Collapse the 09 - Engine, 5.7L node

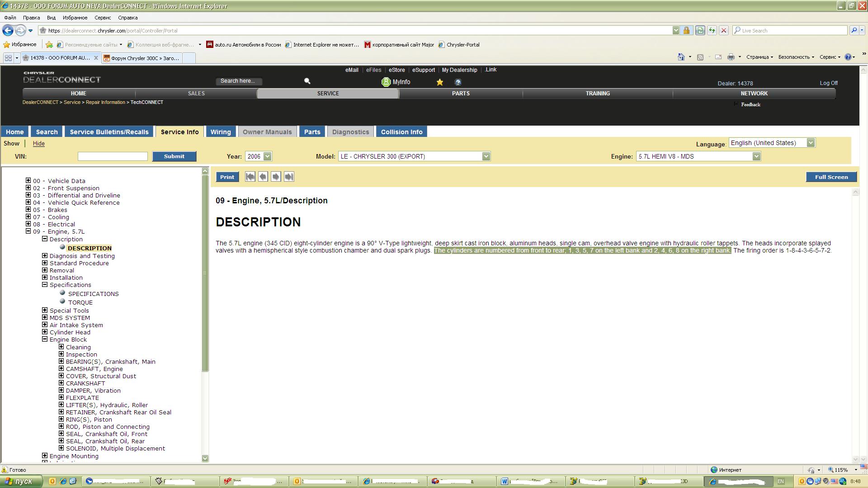click(28, 231)
